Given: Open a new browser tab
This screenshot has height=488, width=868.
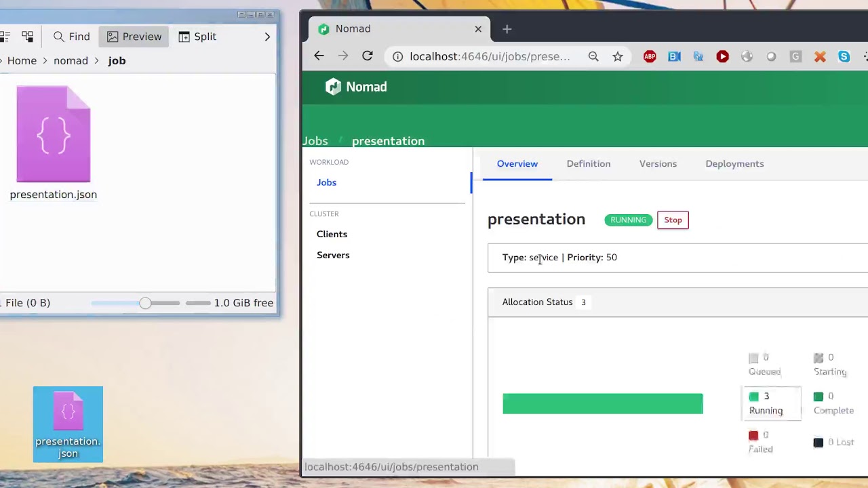Looking at the screenshot, I should coord(507,29).
